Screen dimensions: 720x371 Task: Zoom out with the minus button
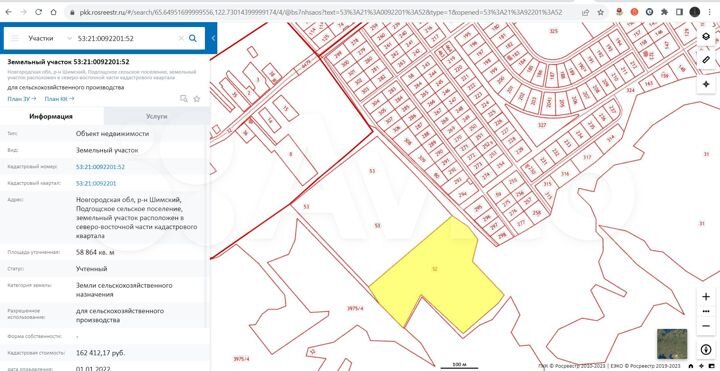coord(706,326)
